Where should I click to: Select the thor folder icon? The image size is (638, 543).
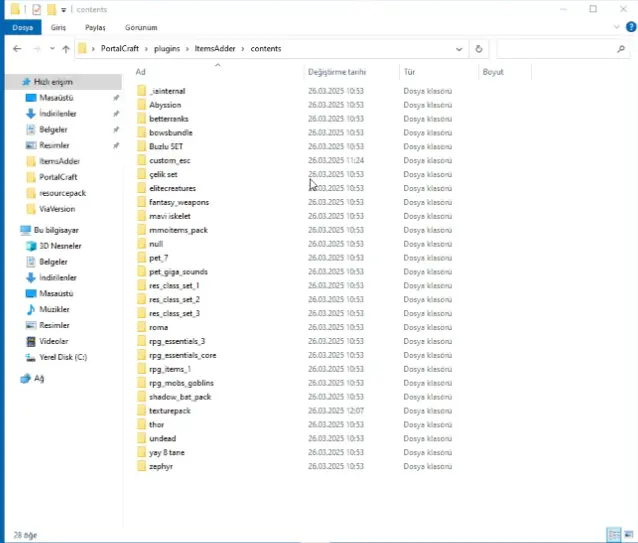(141, 424)
